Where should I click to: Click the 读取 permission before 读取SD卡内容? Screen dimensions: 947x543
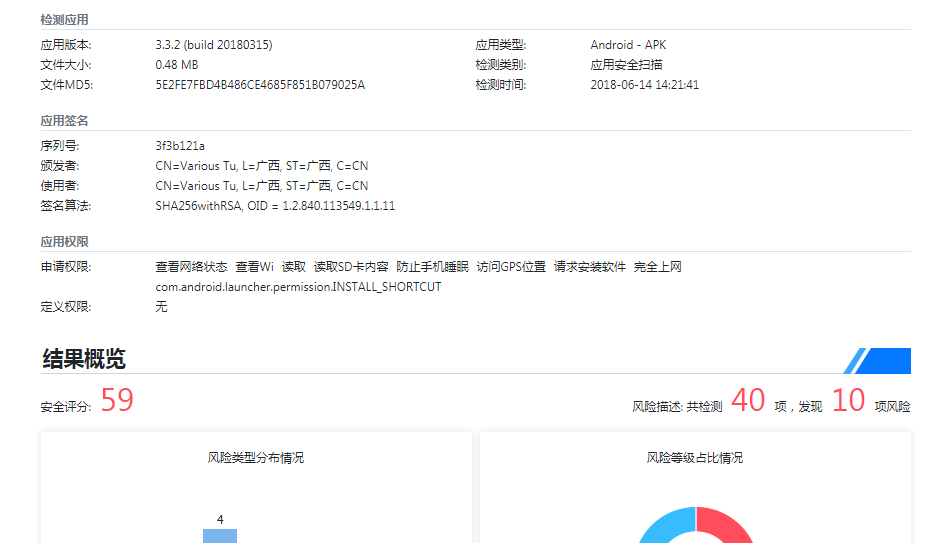[x=294, y=266]
